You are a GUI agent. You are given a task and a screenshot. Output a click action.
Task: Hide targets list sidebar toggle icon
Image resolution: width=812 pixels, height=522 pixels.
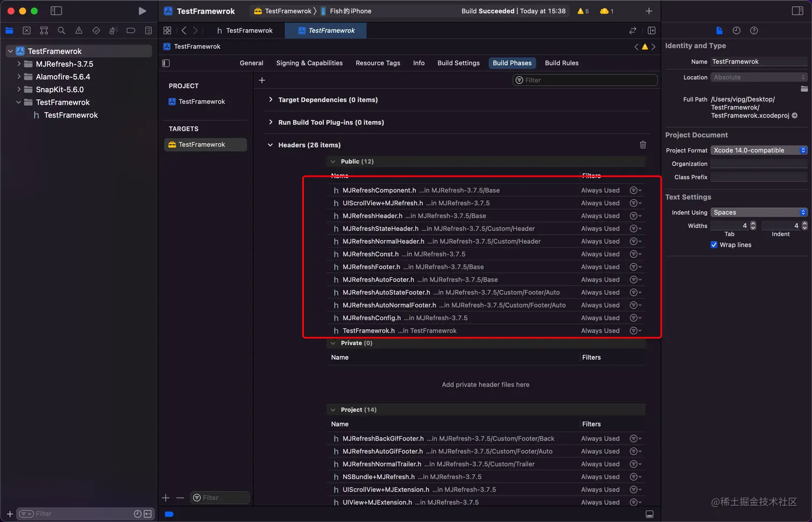coord(166,63)
